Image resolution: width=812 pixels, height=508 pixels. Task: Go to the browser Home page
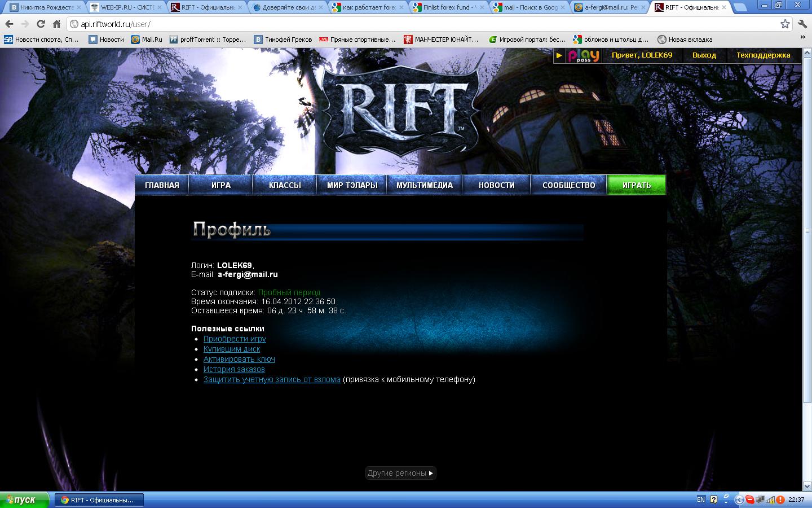pyautogui.click(x=56, y=24)
